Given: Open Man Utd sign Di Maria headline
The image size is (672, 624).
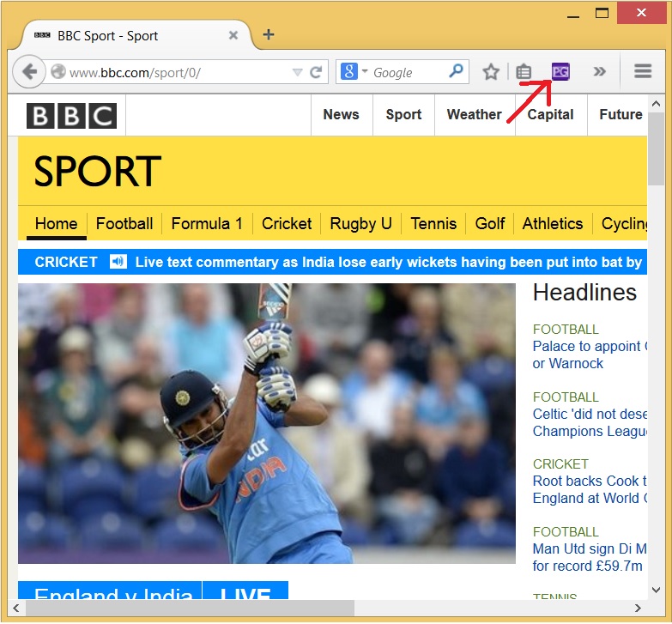Looking at the screenshot, I should tap(590, 557).
